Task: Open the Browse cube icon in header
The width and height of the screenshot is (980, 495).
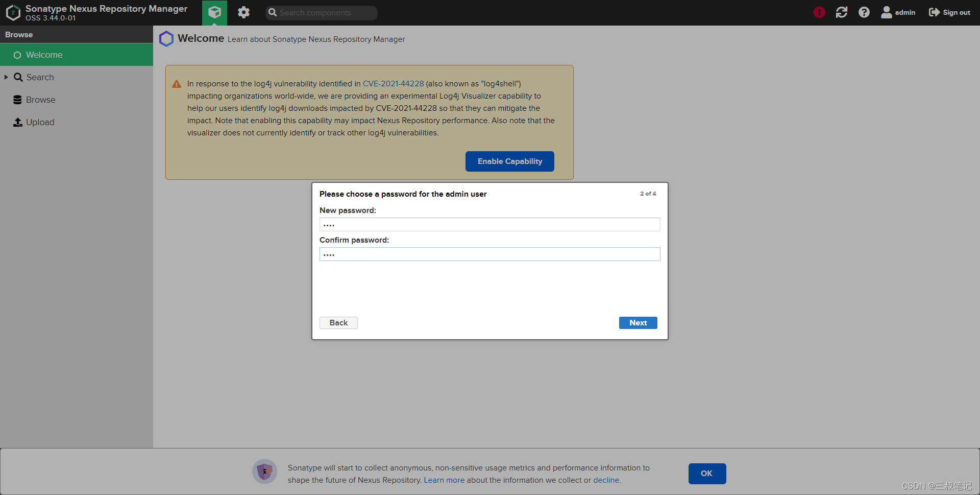Action: tap(214, 12)
